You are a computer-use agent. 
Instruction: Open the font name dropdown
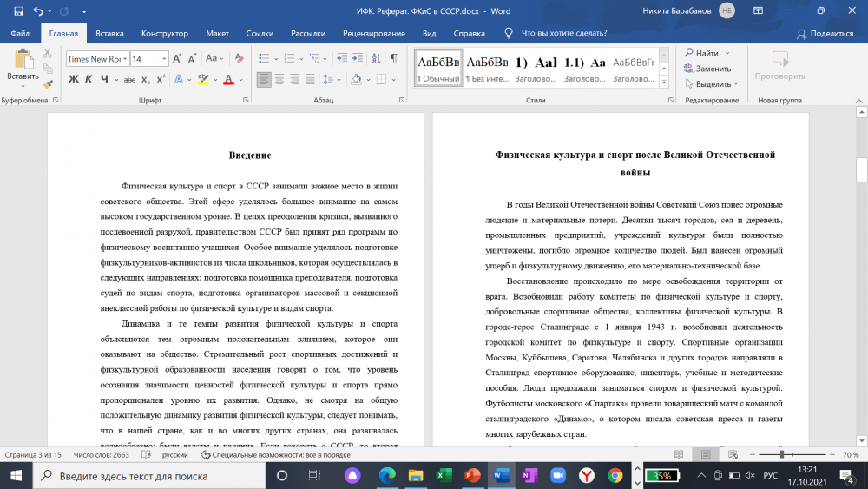124,59
